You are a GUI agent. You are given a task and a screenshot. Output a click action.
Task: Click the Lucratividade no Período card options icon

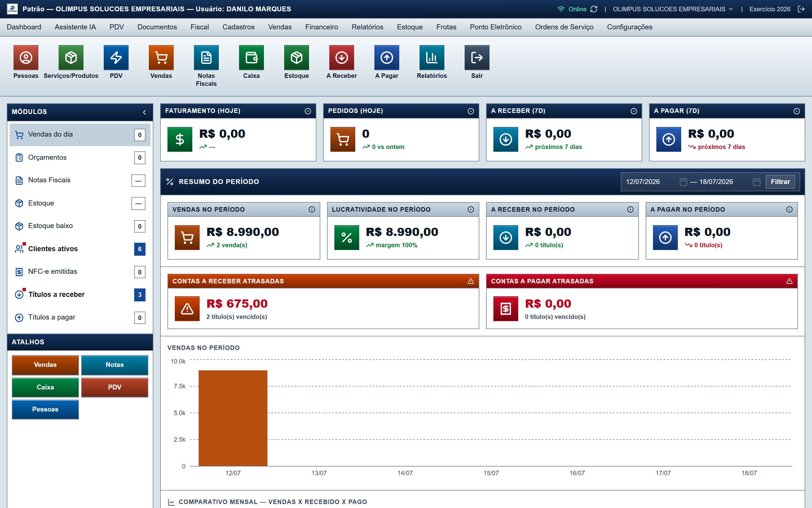[x=471, y=210]
